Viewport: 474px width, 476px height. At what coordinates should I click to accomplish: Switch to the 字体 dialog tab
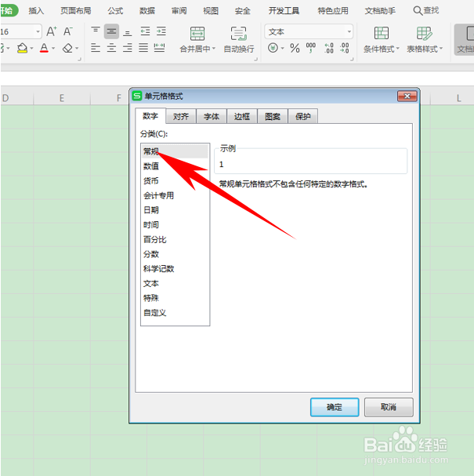[x=212, y=116]
